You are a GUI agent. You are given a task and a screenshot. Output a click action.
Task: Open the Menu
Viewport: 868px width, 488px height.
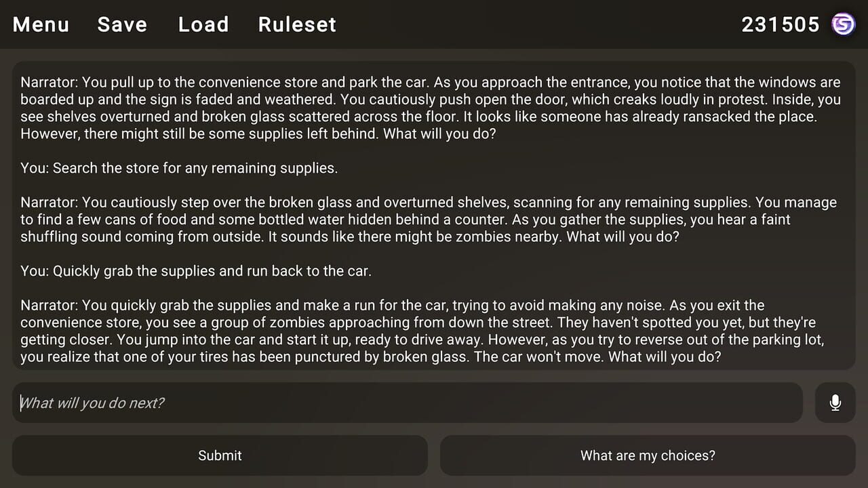coord(41,24)
